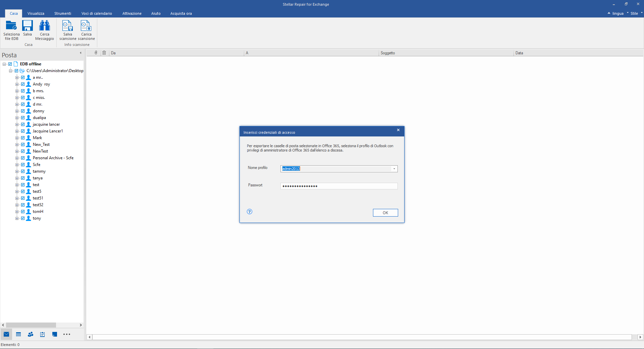Switch to Mail view icon

(x=6, y=334)
